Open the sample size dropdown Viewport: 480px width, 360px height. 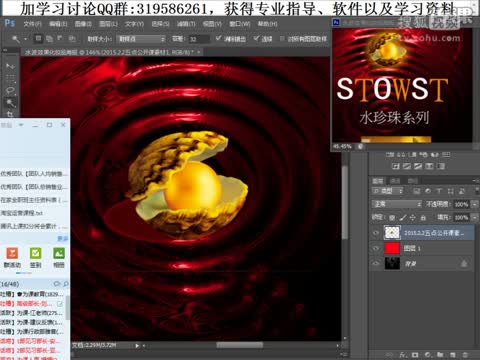point(141,39)
